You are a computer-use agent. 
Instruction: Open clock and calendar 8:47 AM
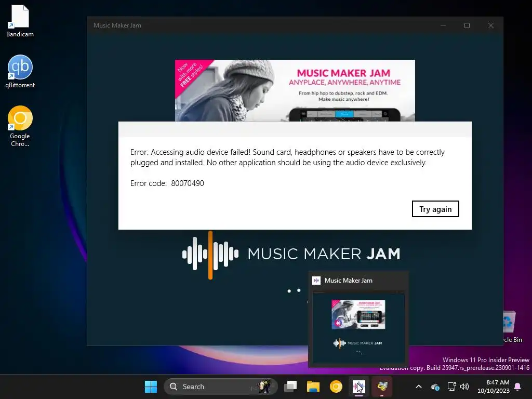pyautogui.click(x=494, y=387)
